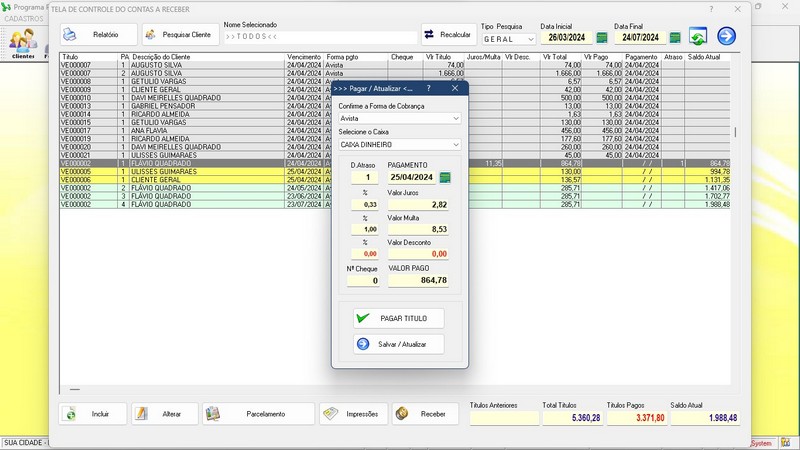
Task: Click Salvar / Atualizar button
Action: (399, 344)
